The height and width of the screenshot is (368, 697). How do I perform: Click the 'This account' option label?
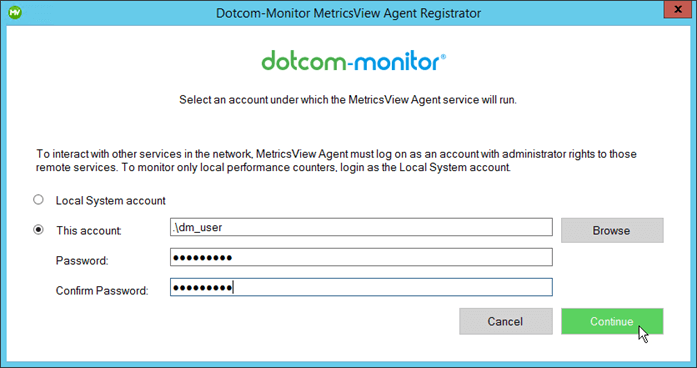[x=88, y=230]
